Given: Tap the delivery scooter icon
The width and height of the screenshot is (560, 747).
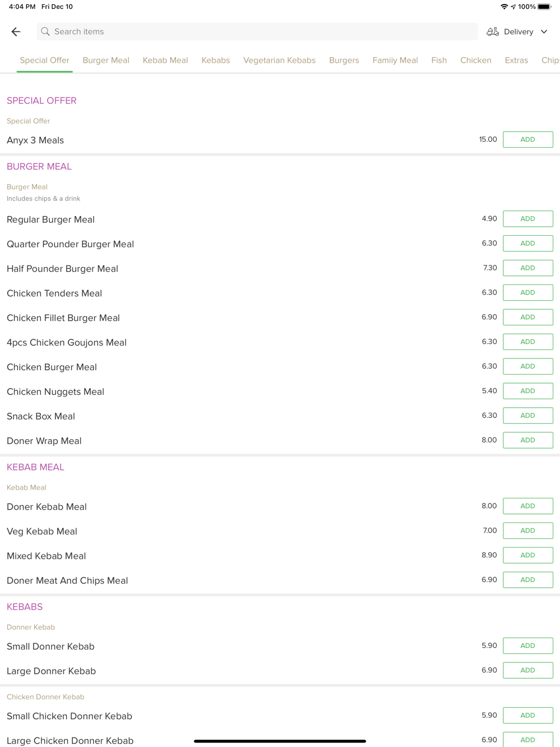Looking at the screenshot, I should [x=492, y=32].
